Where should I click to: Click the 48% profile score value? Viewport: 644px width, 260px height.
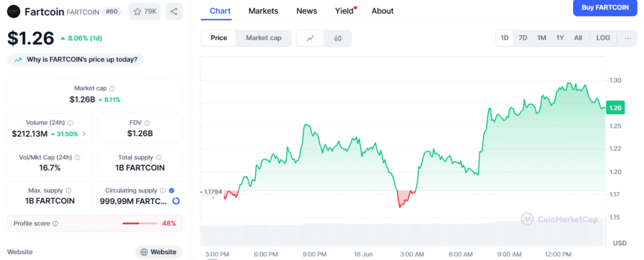pos(169,223)
